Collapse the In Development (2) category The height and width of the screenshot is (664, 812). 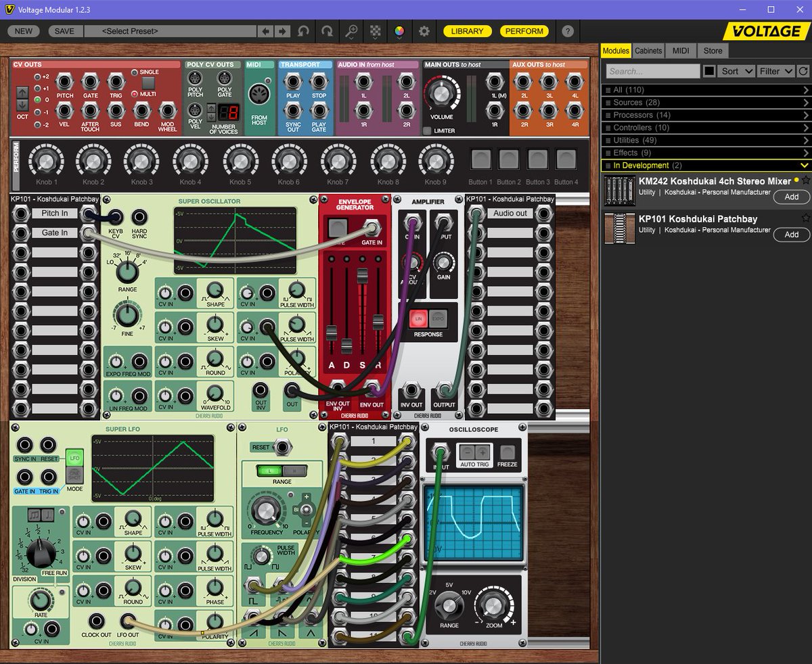tap(706, 166)
